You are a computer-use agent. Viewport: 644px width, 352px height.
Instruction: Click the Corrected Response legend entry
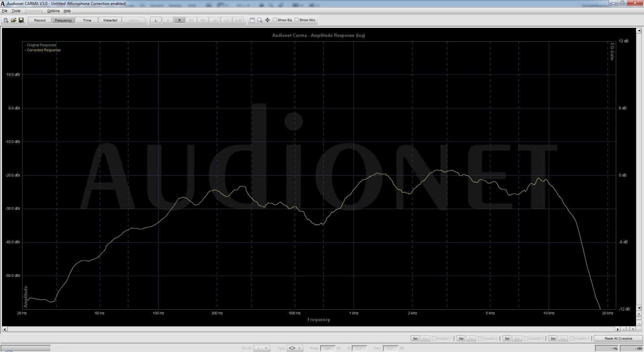(43, 50)
